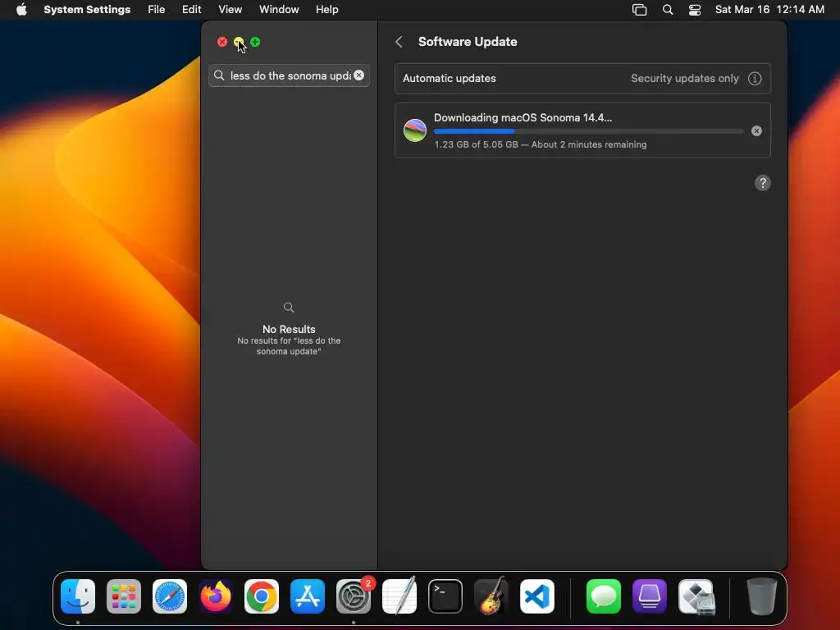The width and height of the screenshot is (840, 630).
Task: Open the Help menu
Action: pyautogui.click(x=326, y=10)
